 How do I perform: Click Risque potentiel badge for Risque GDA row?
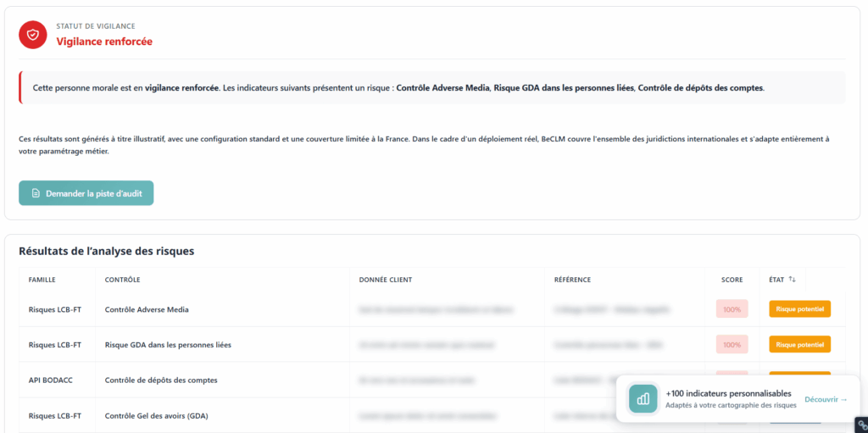(x=799, y=345)
